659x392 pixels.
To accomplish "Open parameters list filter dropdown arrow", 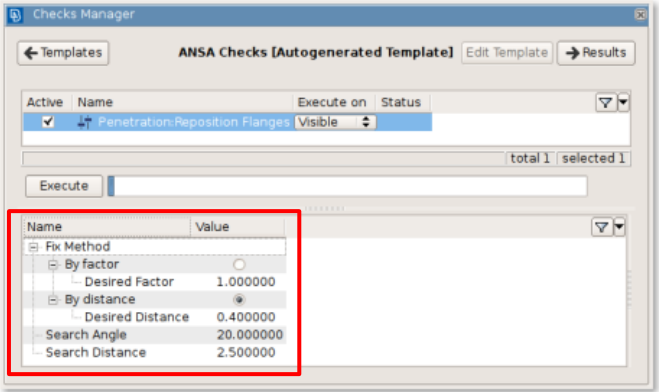I will pos(619,227).
